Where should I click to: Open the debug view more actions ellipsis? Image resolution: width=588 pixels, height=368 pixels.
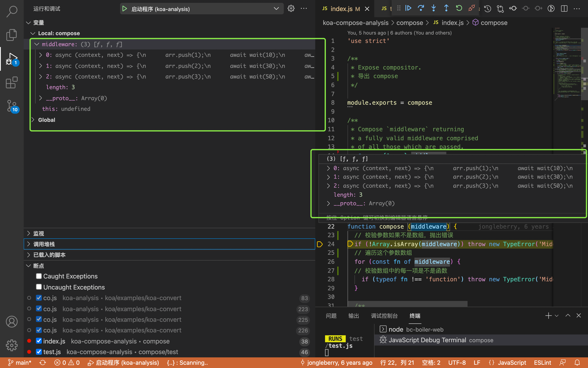[x=304, y=9]
